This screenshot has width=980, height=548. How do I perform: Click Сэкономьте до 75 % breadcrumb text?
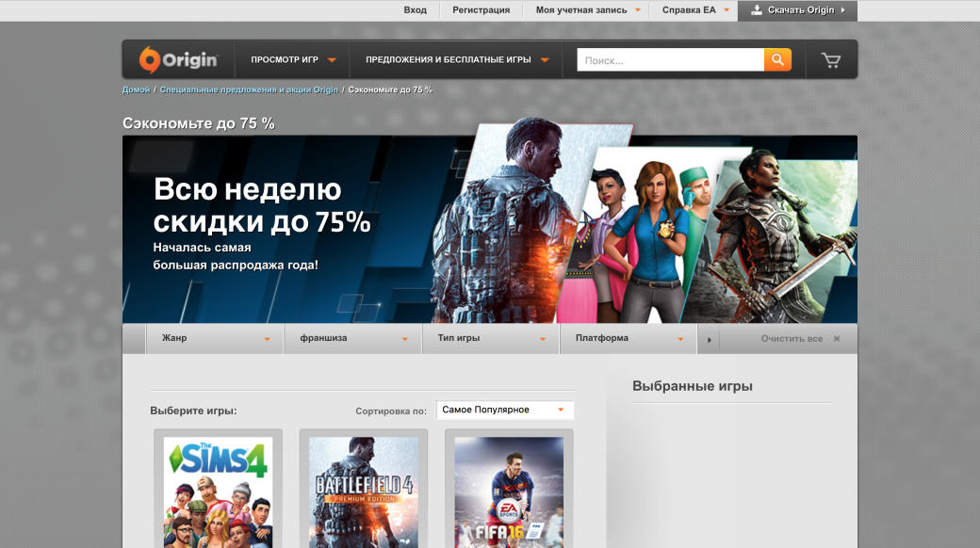tap(390, 90)
